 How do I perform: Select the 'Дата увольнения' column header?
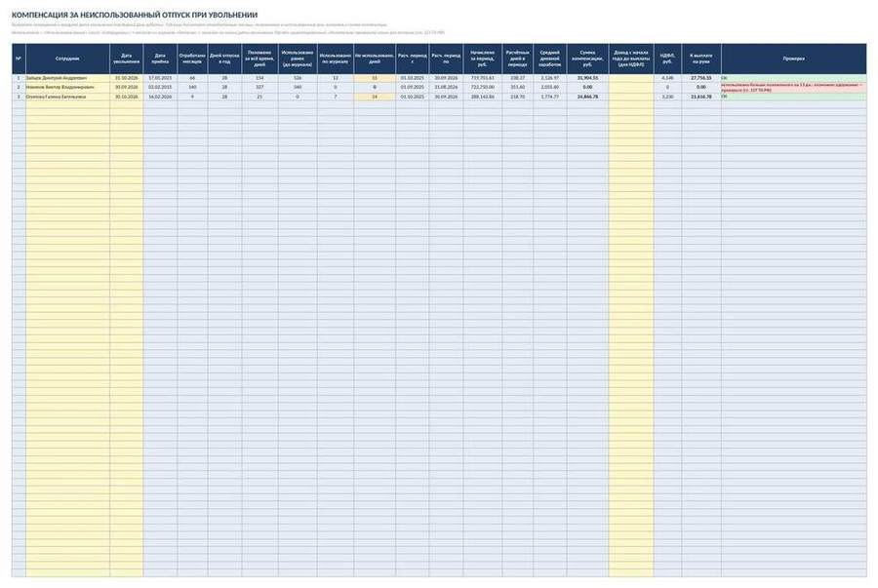pyautogui.click(x=127, y=59)
